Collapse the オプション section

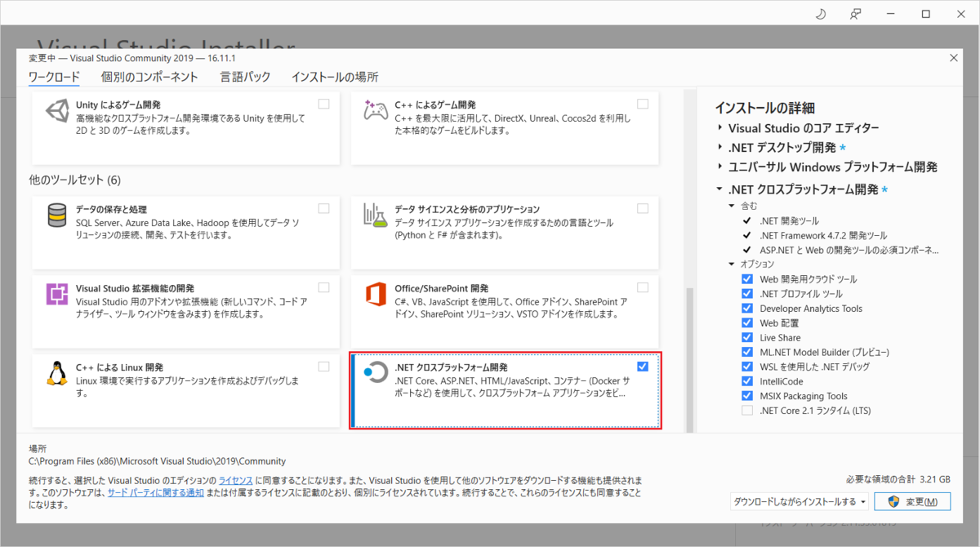pos(731,264)
